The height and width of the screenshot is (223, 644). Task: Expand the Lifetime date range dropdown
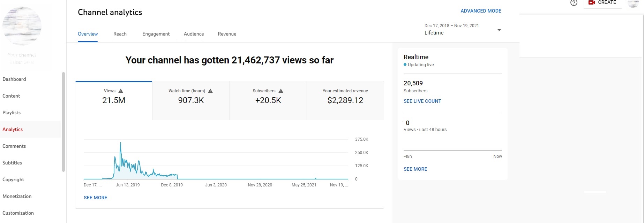coord(463,30)
